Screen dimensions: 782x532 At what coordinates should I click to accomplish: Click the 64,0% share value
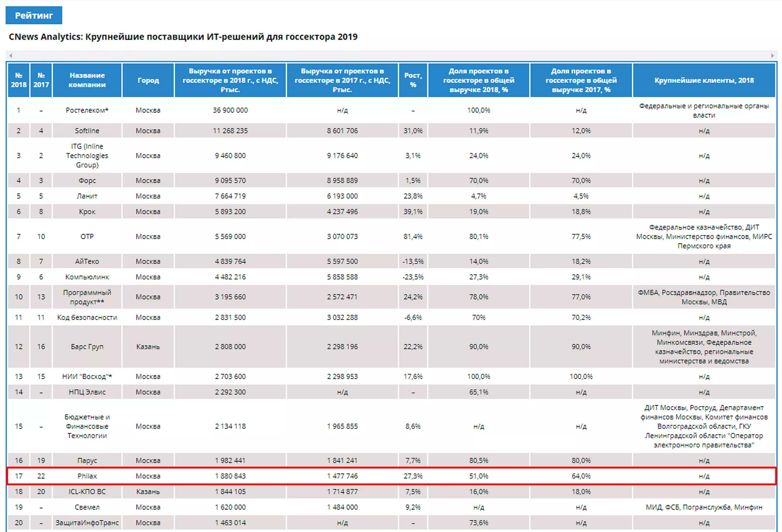[581, 476]
